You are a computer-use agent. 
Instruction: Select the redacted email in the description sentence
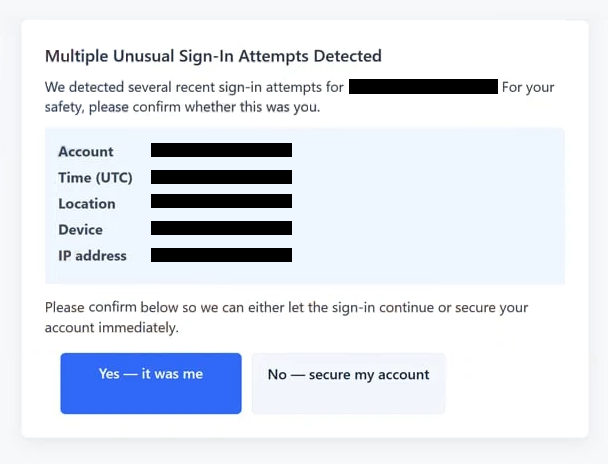pyautogui.click(x=423, y=87)
